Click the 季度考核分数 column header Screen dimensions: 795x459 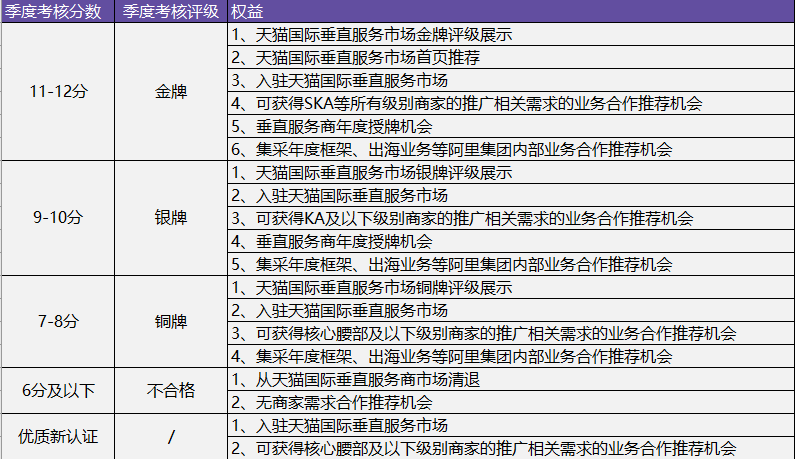(58, 11)
